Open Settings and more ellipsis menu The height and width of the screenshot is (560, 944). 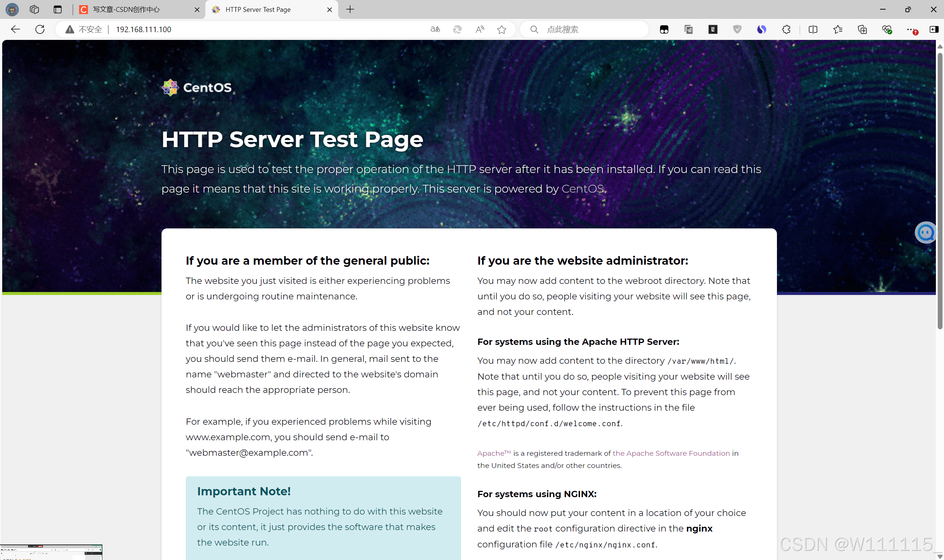pos(910,30)
